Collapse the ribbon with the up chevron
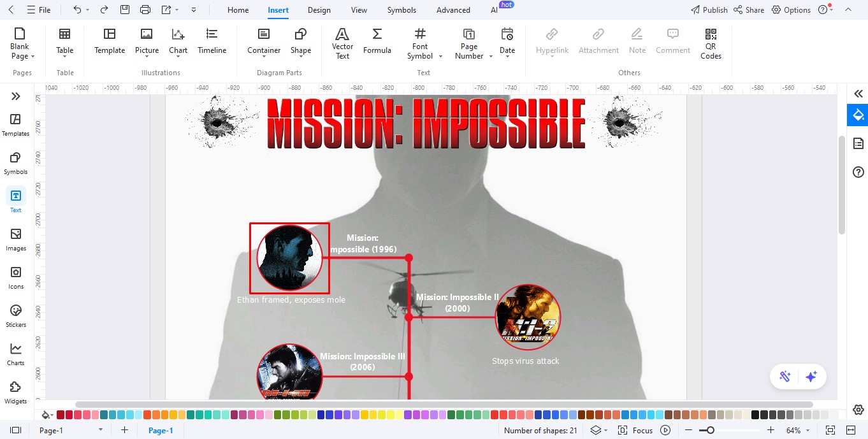This screenshot has width=868, height=439. click(848, 10)
